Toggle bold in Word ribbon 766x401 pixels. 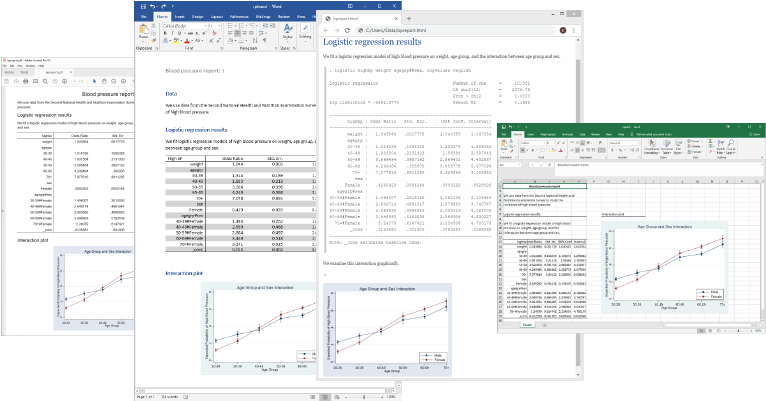click(166, 33)
